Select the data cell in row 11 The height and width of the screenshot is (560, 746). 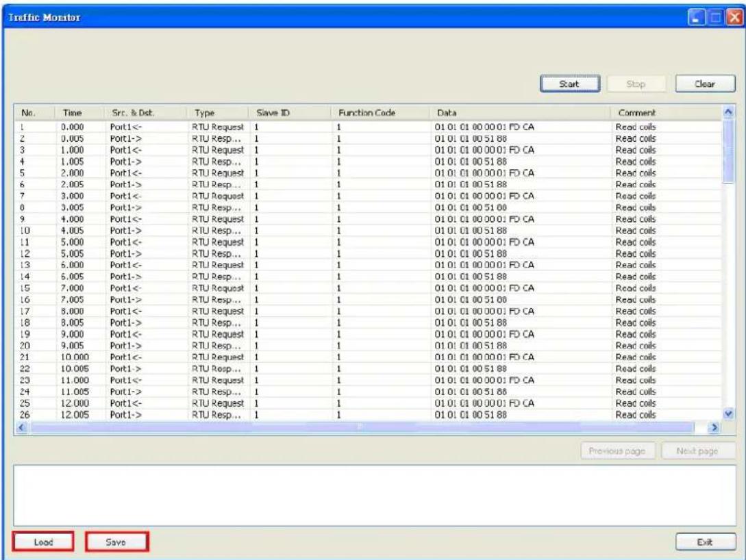point(484,242)
